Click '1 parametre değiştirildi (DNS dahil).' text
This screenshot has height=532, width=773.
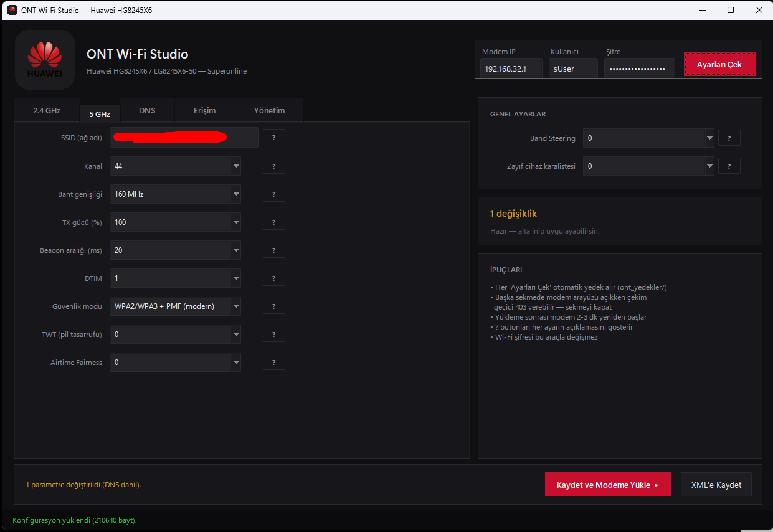tap(83, 484)
